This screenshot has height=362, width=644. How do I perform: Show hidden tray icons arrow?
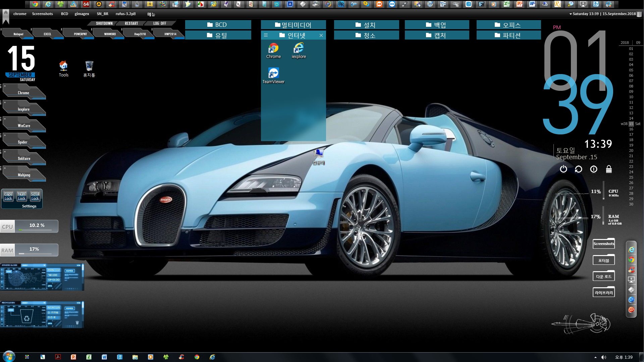tap(595, 357)
